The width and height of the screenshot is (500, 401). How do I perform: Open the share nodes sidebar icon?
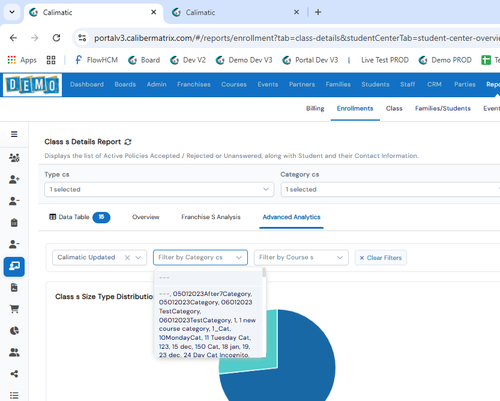pyautogui.click(x=14, y=374)
